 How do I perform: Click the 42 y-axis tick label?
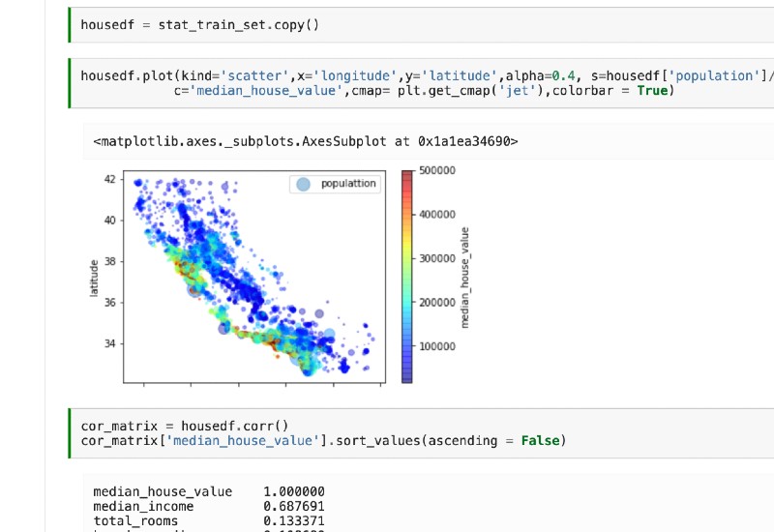pos(109,179)
